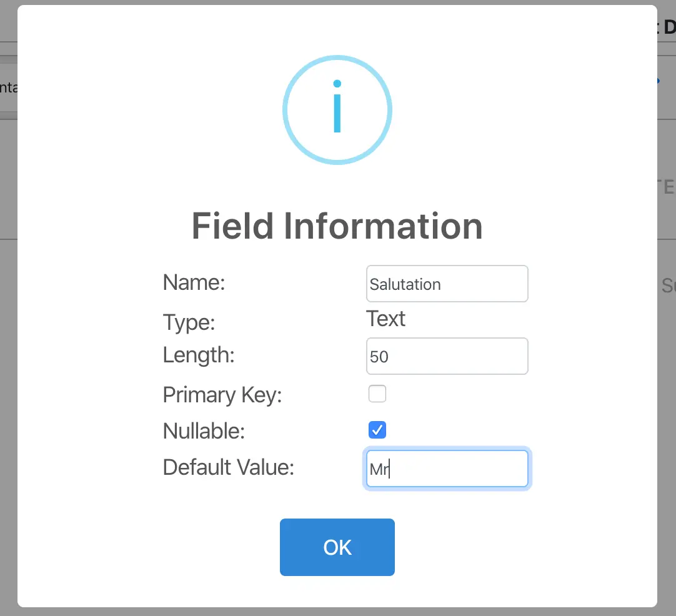Click the "Default Value:" label text

pyautogui.click(x=228, y=467)
